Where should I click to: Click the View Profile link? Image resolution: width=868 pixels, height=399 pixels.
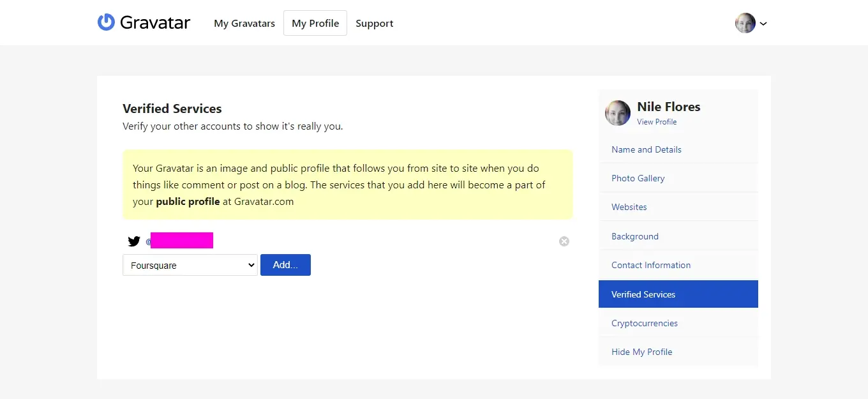click(x=657, y=122)
